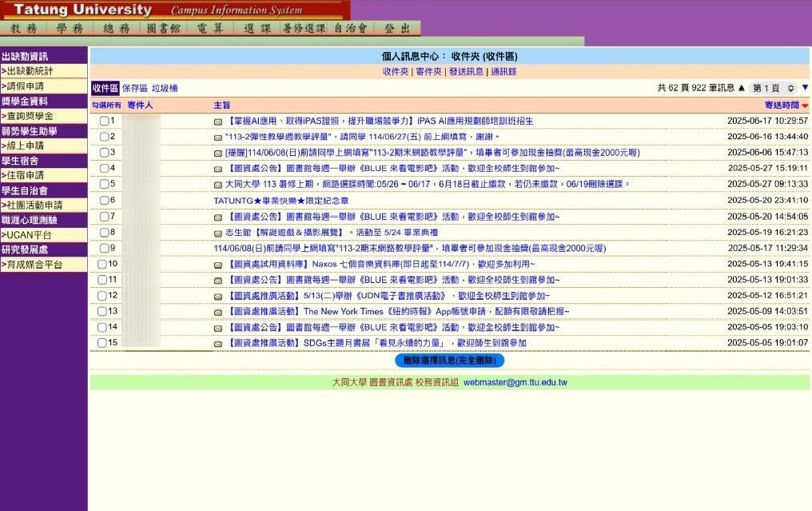
Task: Tick the checkbox for message 3
Action: [104, 153]
